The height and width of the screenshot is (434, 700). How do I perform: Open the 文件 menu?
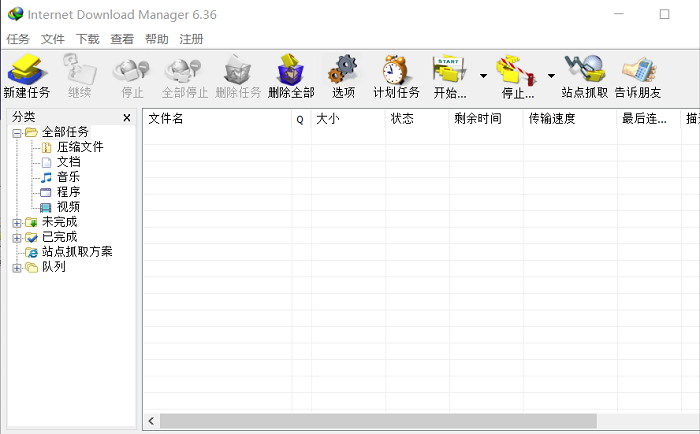point(53,39)
